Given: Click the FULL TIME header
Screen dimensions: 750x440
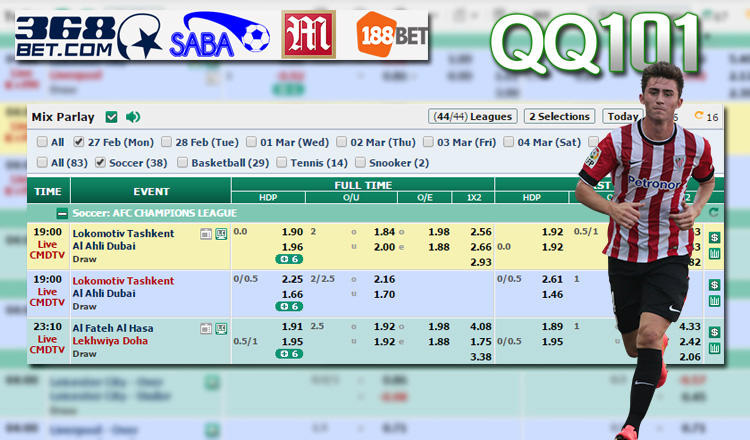Looking at the screenshot, I should 363,185.
